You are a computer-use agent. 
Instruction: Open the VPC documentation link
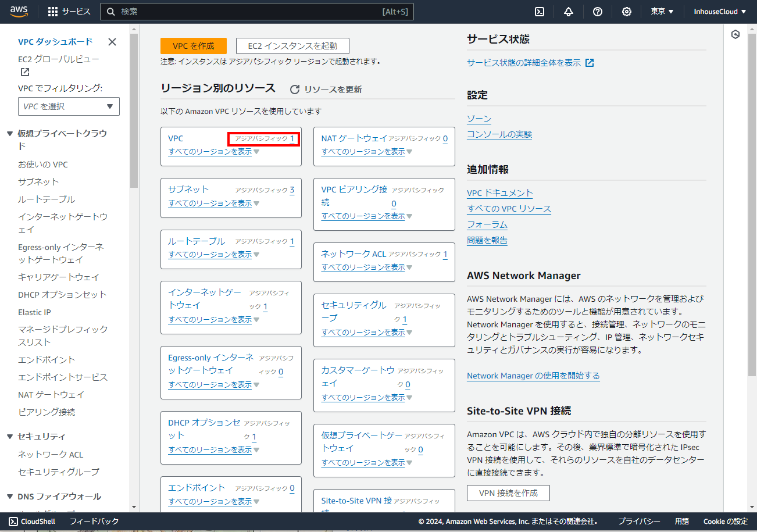click(x=499, y=193)
